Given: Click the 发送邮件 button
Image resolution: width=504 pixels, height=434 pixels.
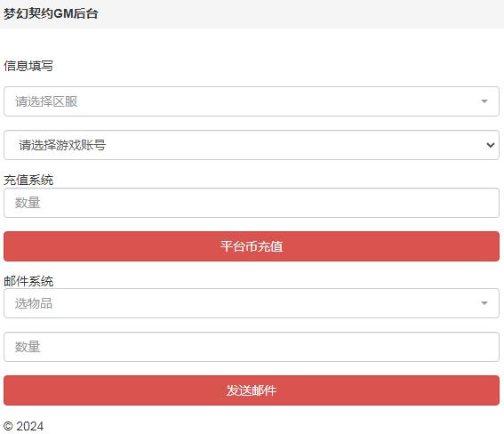Looking at the screenshot, I should tap(252, 390).
